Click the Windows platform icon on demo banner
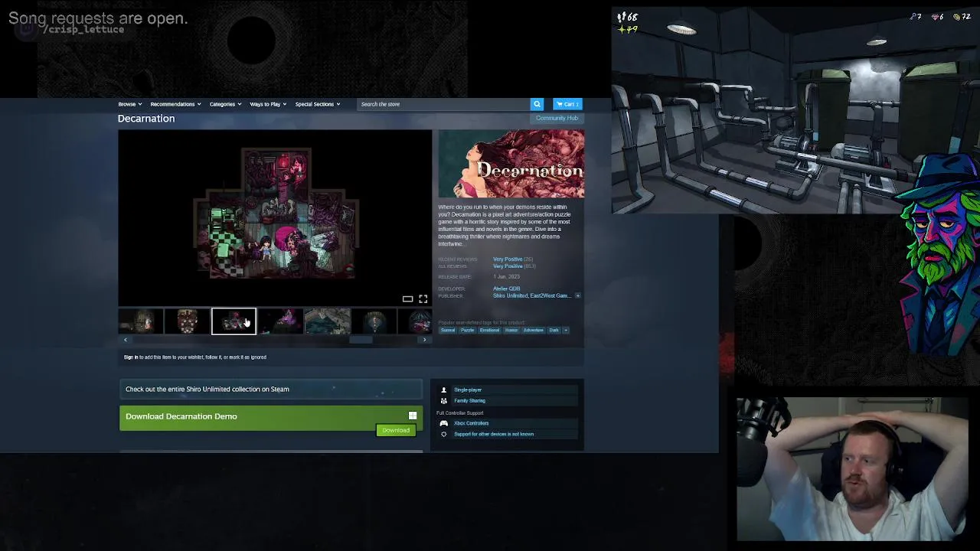Screen dimensions: 980x551 click(x=413, y=416)
